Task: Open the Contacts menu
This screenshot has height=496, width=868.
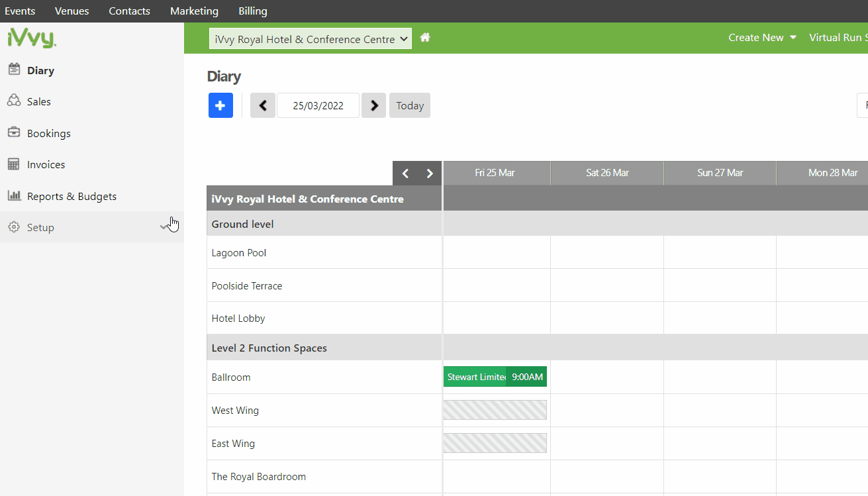Action: pyautogui.click(x=129, y=11)
